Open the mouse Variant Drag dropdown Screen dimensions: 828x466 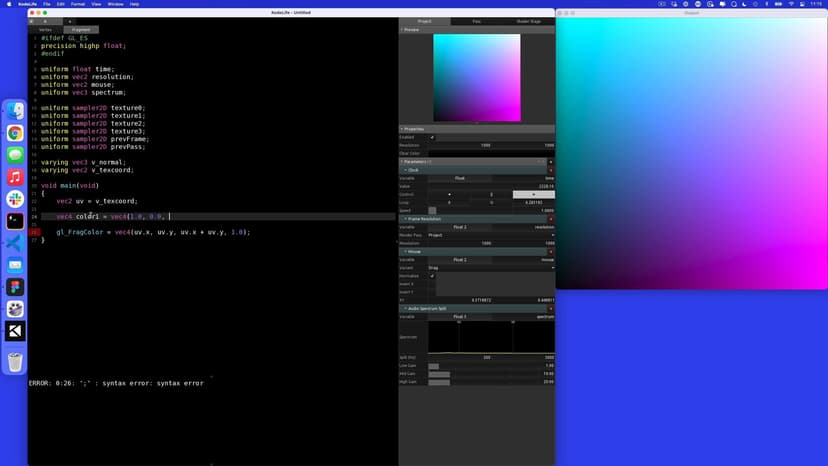click(490, 267)
